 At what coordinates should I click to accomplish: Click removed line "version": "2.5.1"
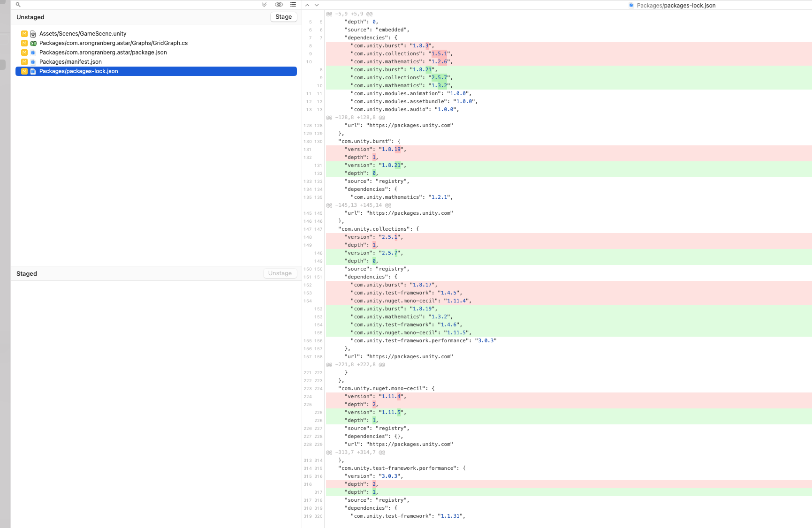point(569,237)
